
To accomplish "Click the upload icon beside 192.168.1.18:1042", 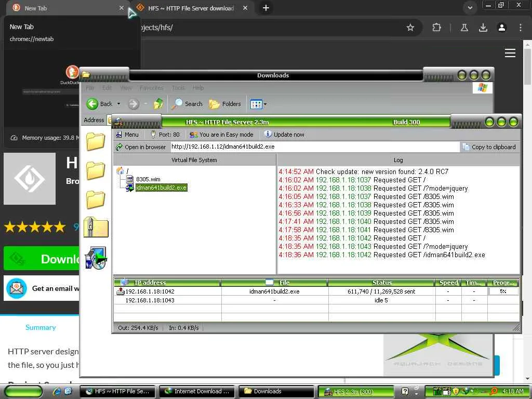I will pyautogui.click(x=121, y=291).
